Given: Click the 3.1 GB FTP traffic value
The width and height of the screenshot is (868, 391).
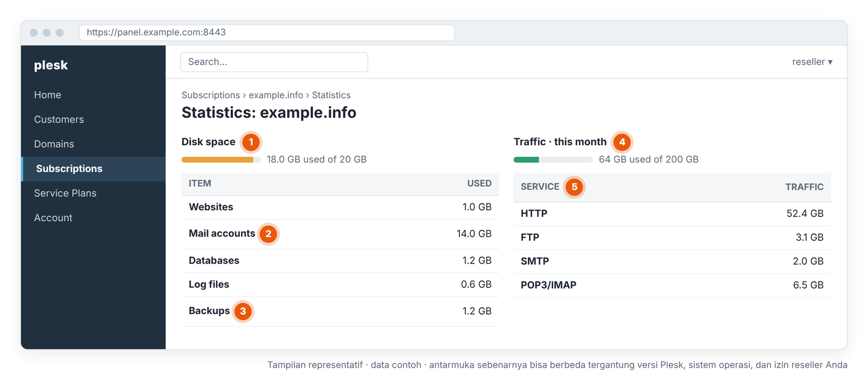Looking at the screenshot, I should 809,237.
